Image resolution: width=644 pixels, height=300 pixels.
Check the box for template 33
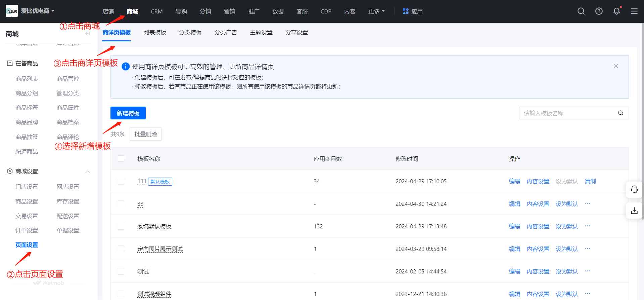[x=121, y=204]
